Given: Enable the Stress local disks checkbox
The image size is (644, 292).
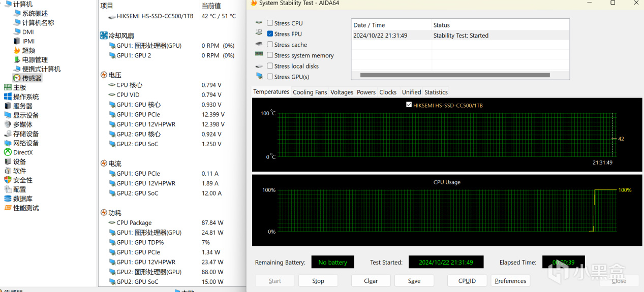Looking at the screenshot, I should (270, 66).
